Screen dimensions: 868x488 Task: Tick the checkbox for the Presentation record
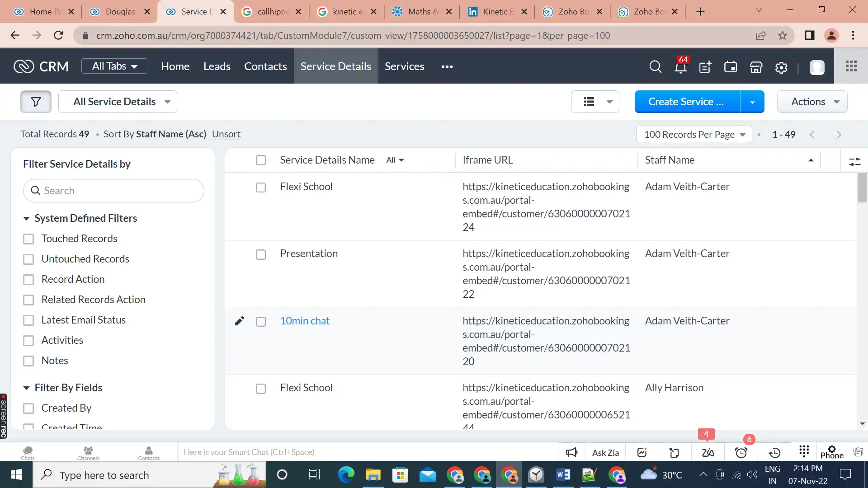pyautogui.click(x=261, y=254)
